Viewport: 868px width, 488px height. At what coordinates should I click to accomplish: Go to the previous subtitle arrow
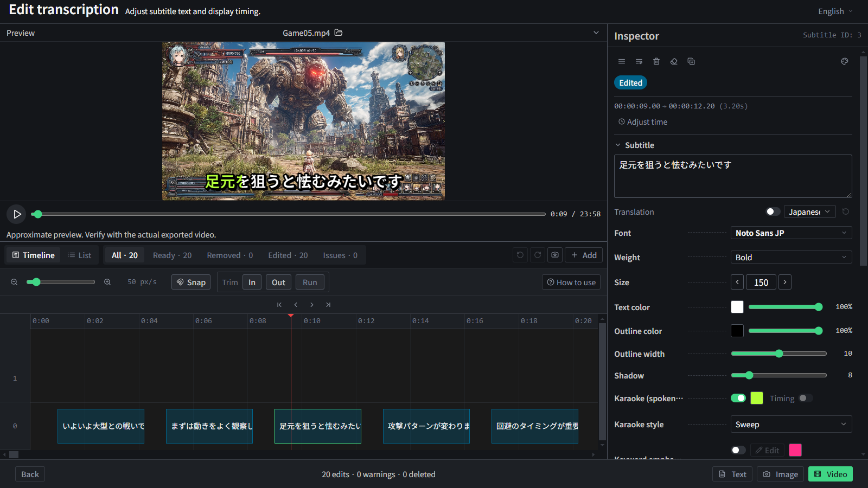point(296,305)
